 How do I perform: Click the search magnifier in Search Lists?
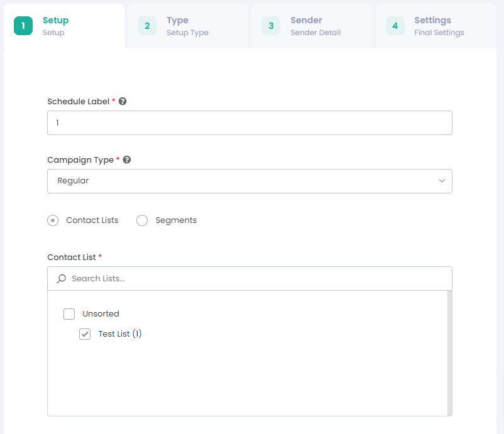click(x=60, y=278)
